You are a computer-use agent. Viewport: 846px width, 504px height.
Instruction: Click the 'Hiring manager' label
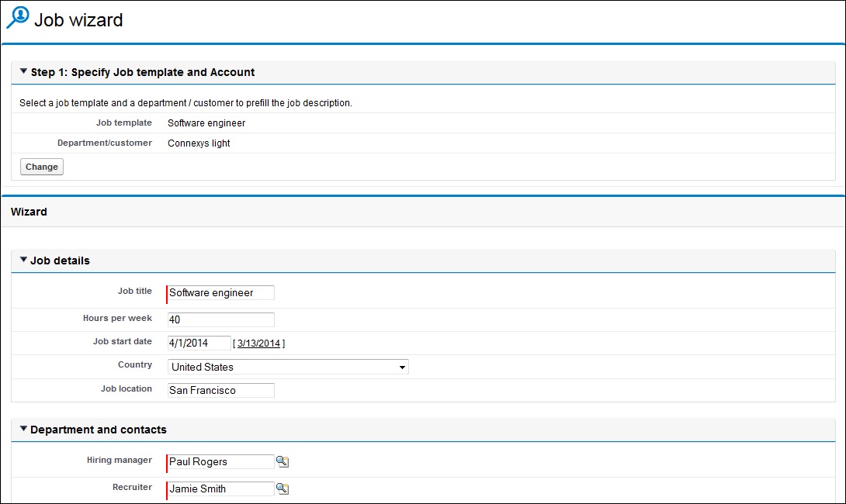(x=120, y=460)
